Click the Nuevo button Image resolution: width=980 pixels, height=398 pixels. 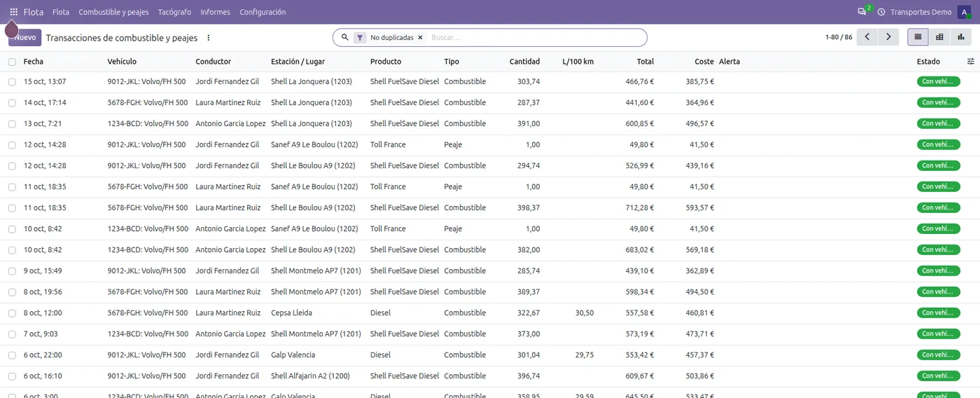(x=25, y=38)
